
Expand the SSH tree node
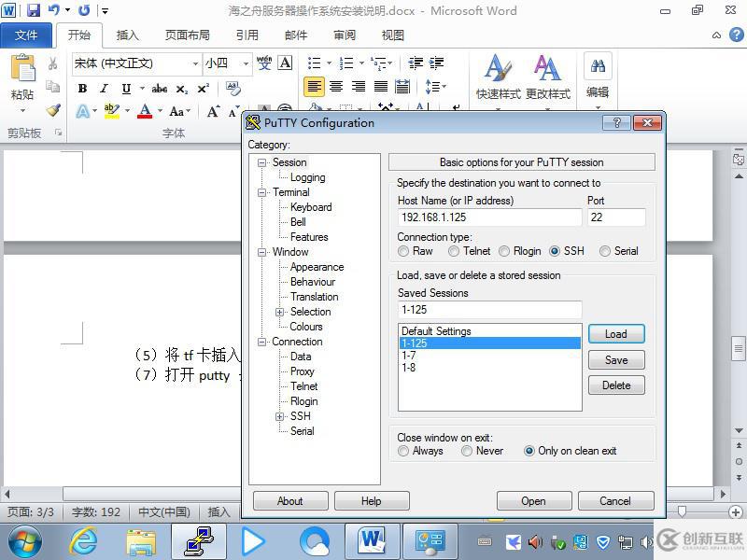pyautogui.click(x=279, y=416)
